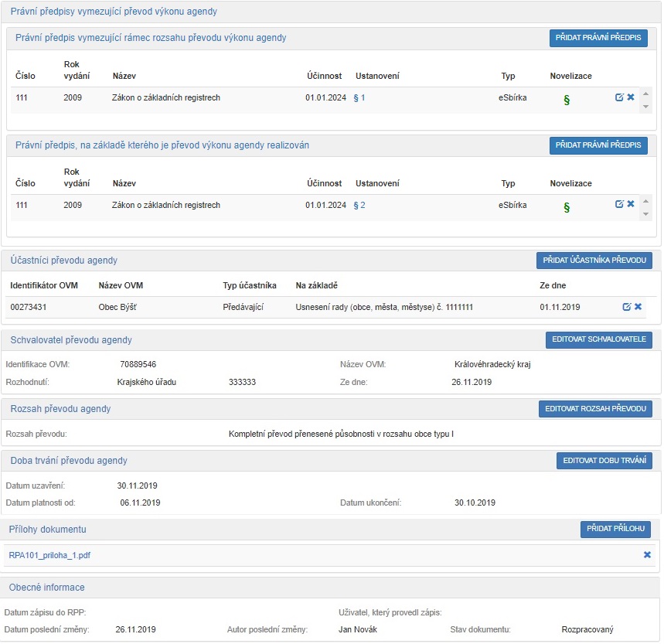
Task: Delete participant Obec Býšť
Action: point(638,307)
